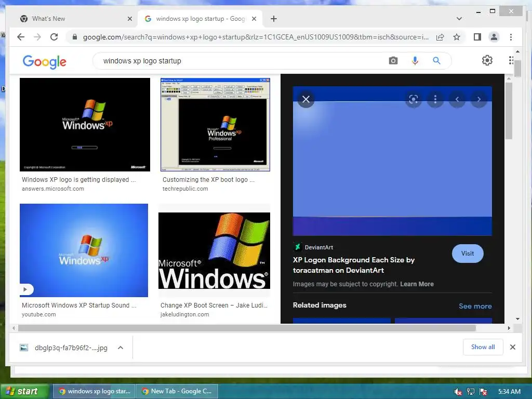Image resolution: width=532 pixels, height=399 pixels.
Task: Open preview panel more options dots
Action: [x=435, y=99]
